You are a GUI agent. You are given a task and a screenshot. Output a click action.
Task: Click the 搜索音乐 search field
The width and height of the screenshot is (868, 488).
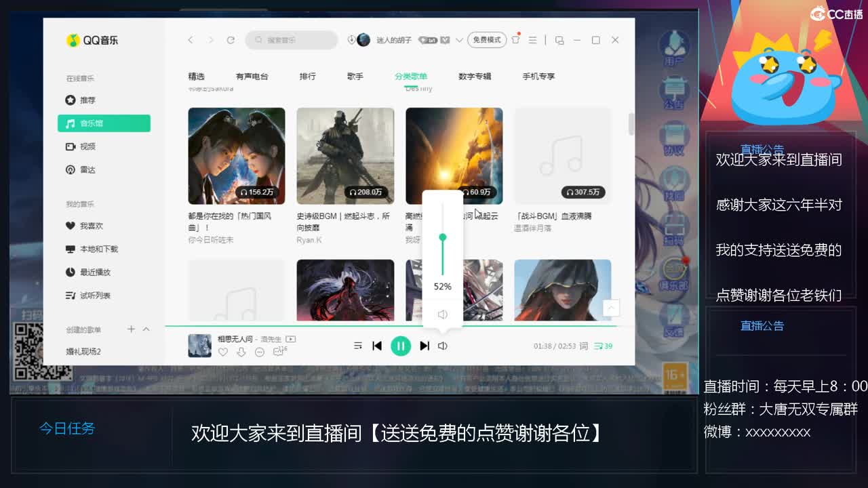[292, 41]
